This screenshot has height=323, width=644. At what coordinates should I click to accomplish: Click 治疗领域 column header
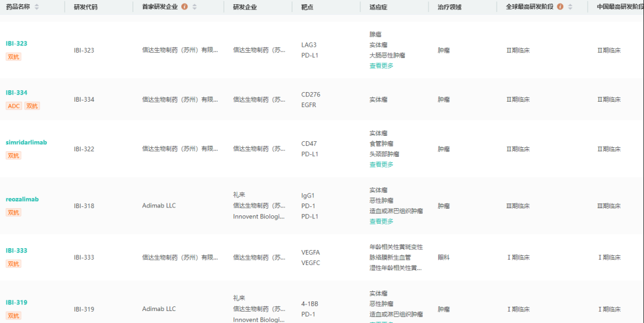[449, 7]
